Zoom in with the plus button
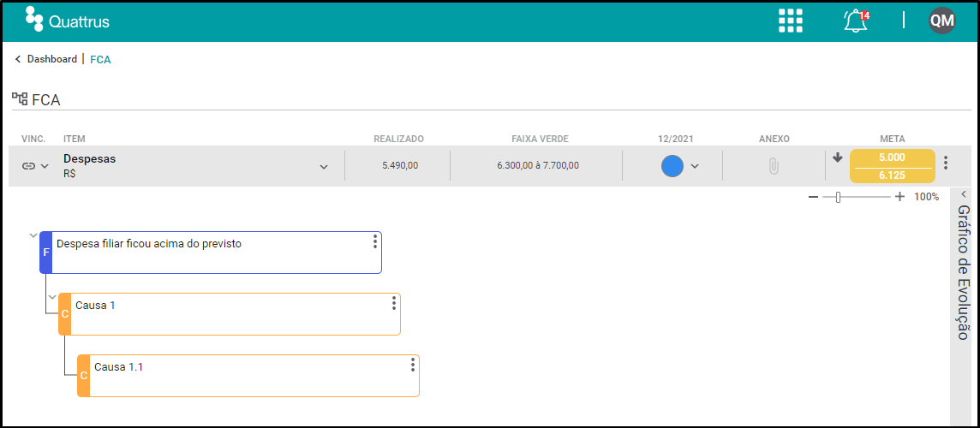 pos(899,197)
